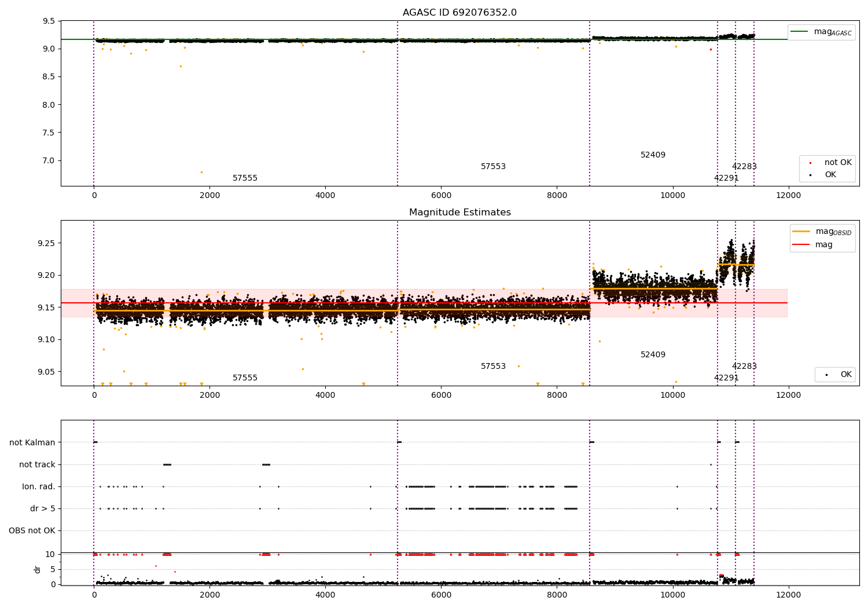Screen dimensions: 868x608
Task: Click obsid '52409' in Magnitude Estimates plot
Action: coord(653,355)
